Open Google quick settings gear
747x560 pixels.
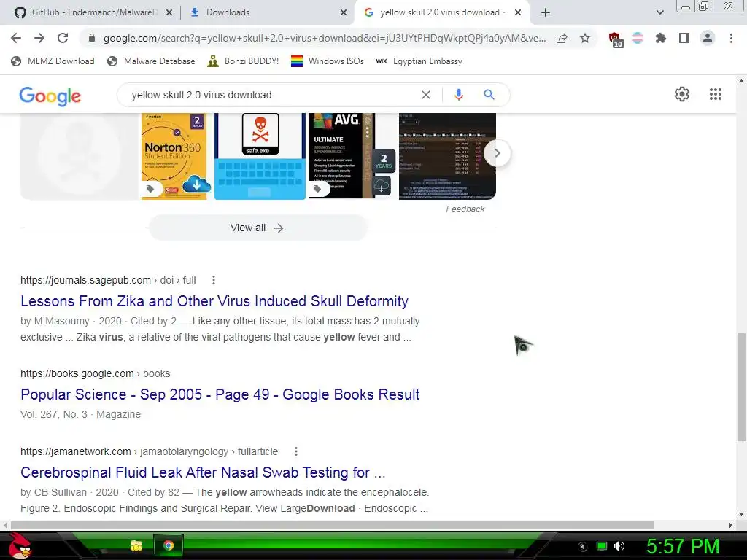[x=682, y=94]
